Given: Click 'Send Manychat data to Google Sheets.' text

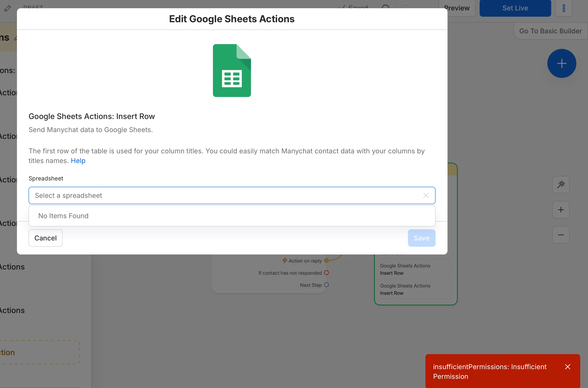Looking at the screenshot, I should point(90,130).
